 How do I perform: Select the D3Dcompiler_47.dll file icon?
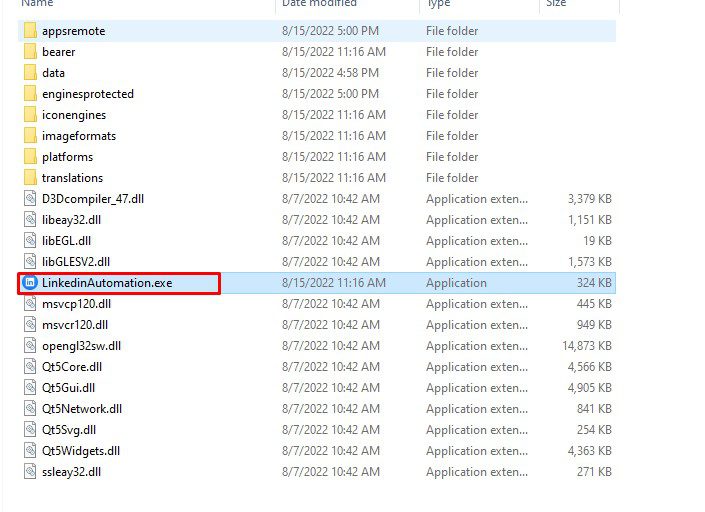click(x=30, y=199)
